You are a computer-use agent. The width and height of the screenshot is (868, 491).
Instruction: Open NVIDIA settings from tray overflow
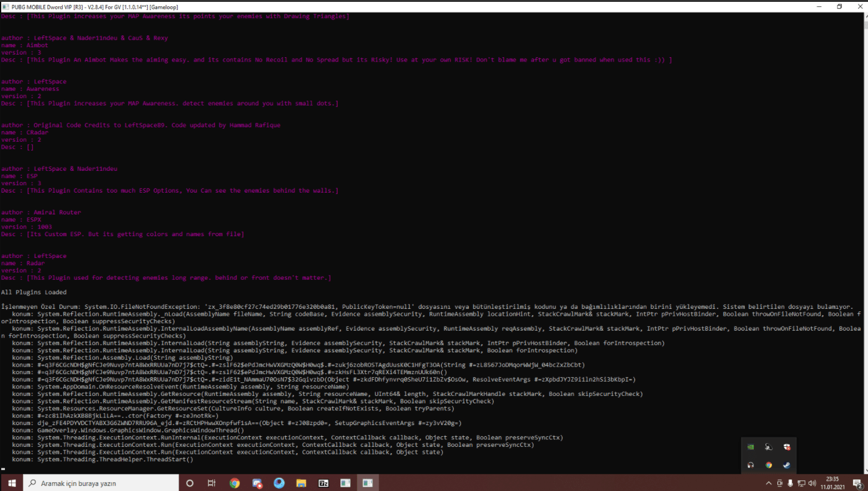click(x=751, y=446)
